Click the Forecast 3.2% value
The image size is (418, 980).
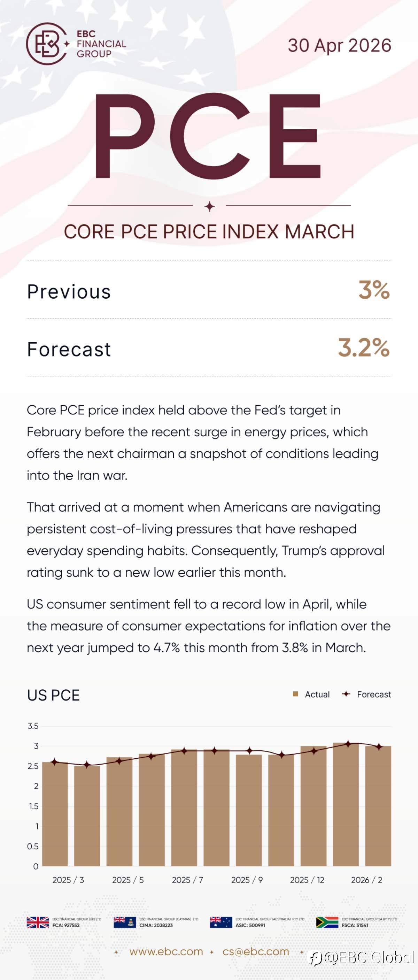pos(364,347)
